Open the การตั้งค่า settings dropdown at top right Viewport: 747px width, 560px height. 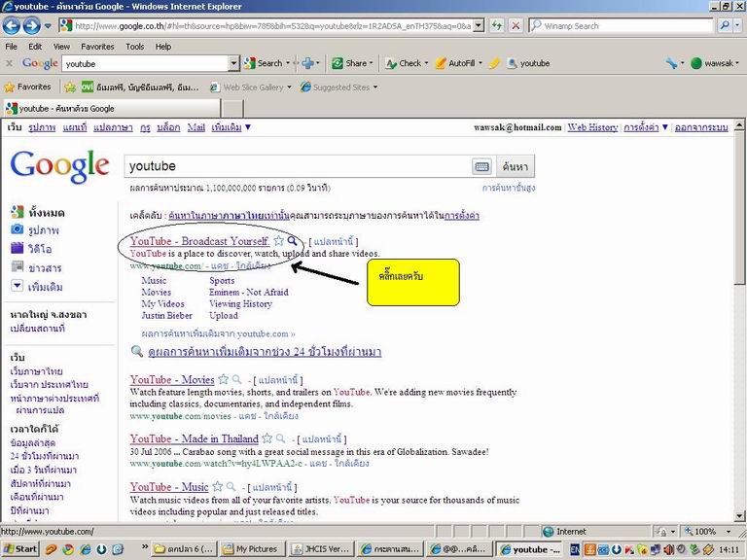tap(646, 127)
